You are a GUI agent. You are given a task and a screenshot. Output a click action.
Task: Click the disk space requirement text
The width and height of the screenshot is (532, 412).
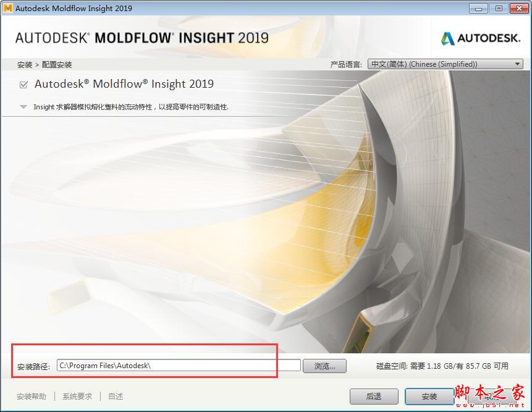442,366
